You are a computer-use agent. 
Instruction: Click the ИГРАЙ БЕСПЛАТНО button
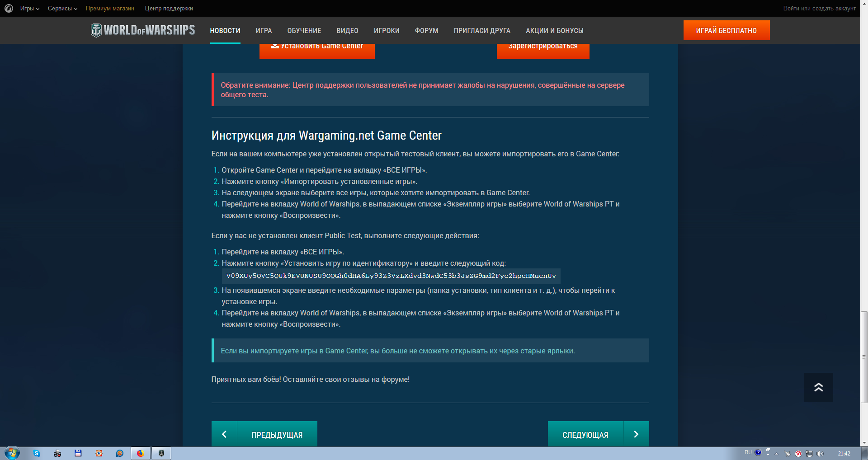coord(726,30)
